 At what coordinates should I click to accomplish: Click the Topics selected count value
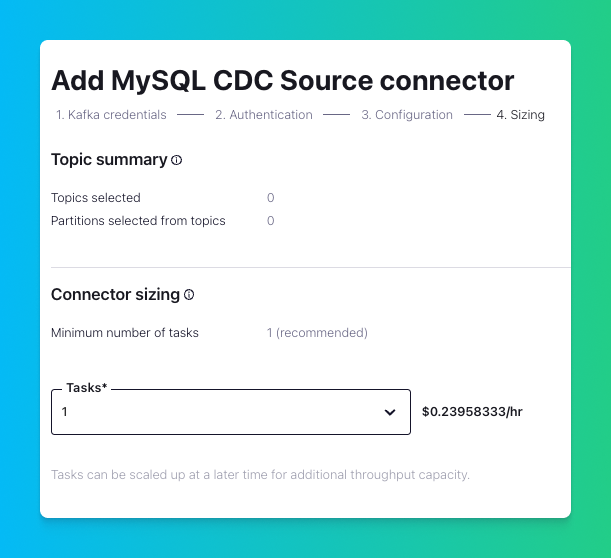click(x=270, y=198)
